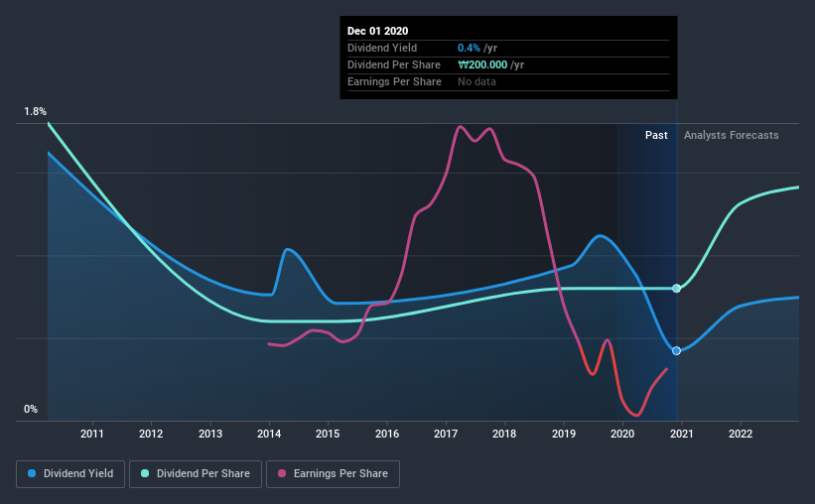Viewport: 815px width, 504px height.
Task: Click the 2014 x-axis label
Action: [x=269, y=434]
